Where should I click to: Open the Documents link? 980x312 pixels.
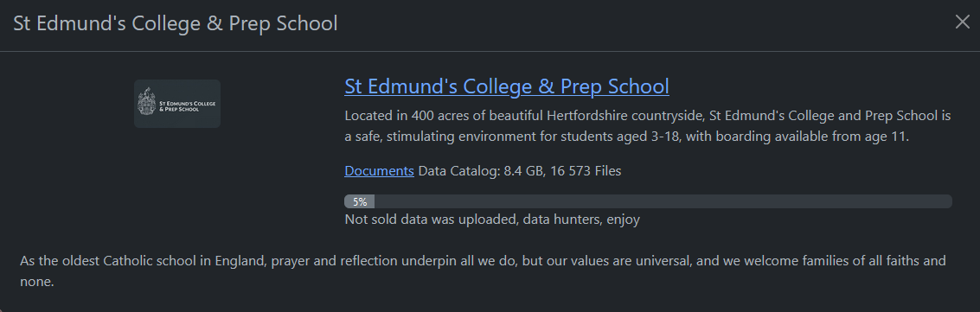tap(379, 170)
